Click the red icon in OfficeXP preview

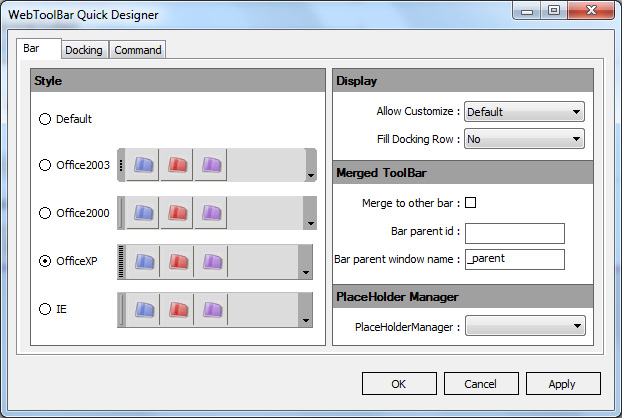177,261
